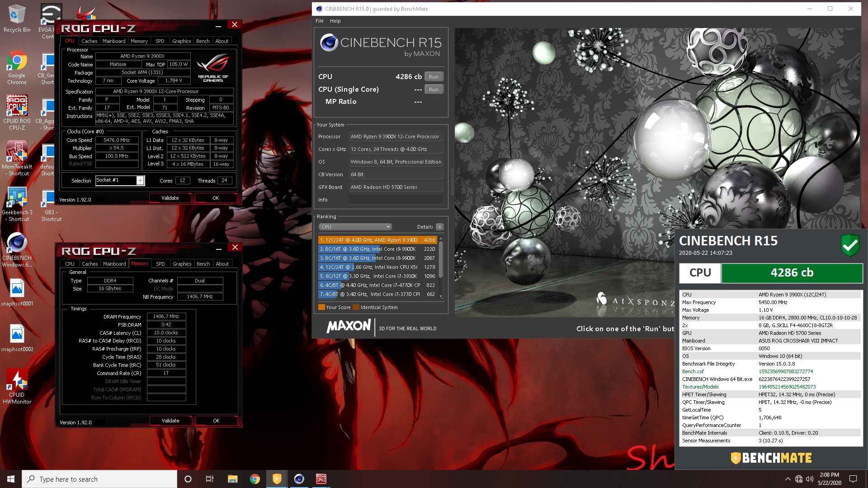Open File Explorer from taskbar
Screen dimensions: 868x488
pyautogui.click(x=232, y=479)
